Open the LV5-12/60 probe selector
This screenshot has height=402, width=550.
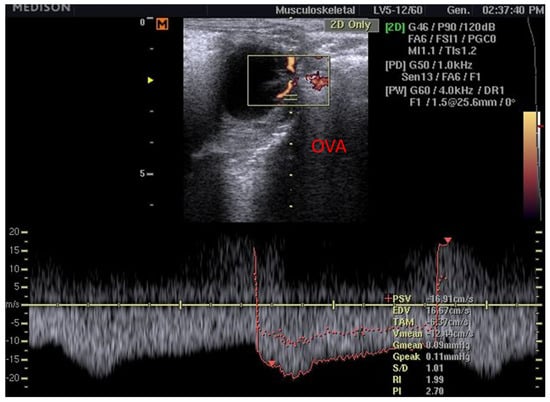coord(398,10)
